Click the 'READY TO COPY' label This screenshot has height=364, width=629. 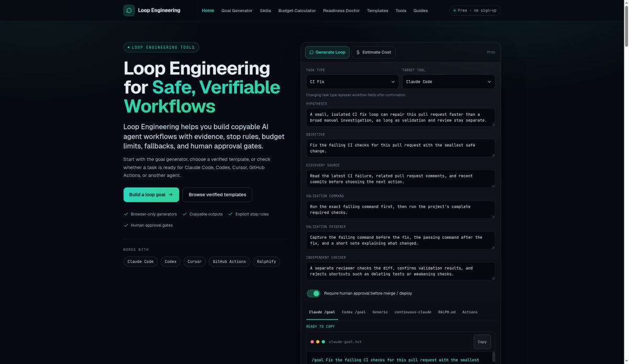pyautogui.click(x=320, y=326)
